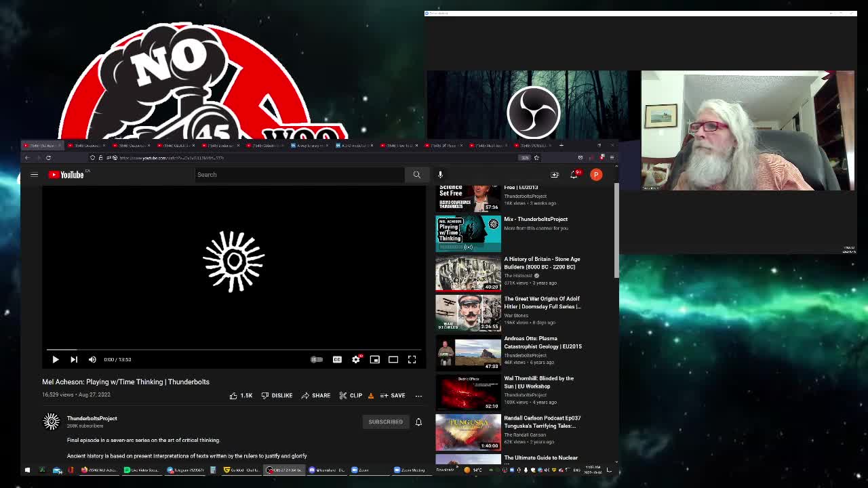The image size is (868, 488).
Task: Enable miniplayer mode
Action: point(374,359)
